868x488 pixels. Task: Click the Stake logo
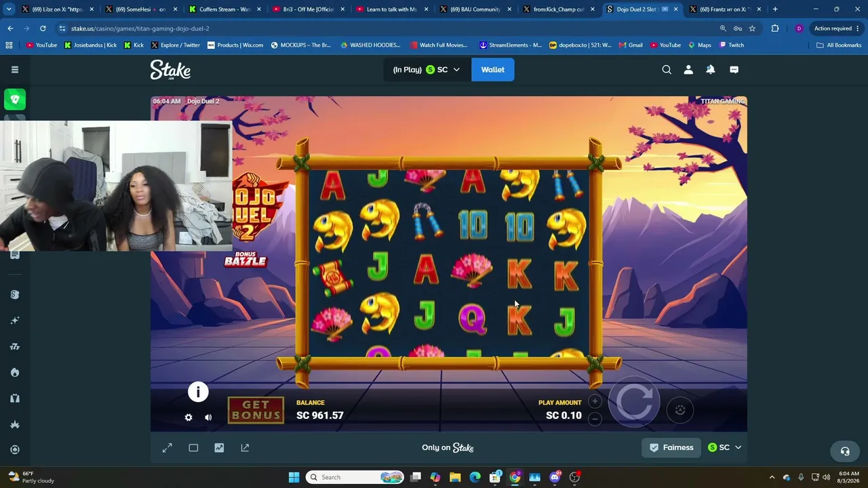pos(170,70)
